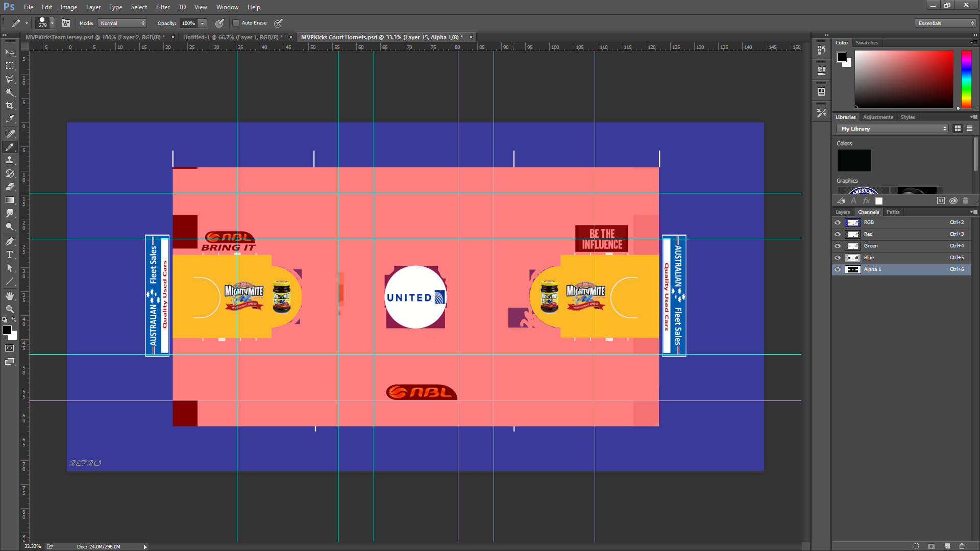The height and width of the screenshot is (551, 980).
Task: Select the Healing Brush tool
Action: 10,134
